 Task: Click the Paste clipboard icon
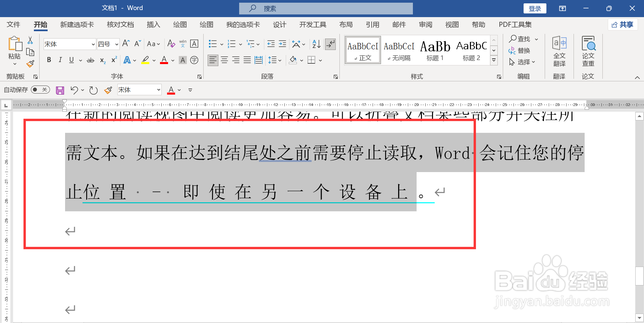15,44
